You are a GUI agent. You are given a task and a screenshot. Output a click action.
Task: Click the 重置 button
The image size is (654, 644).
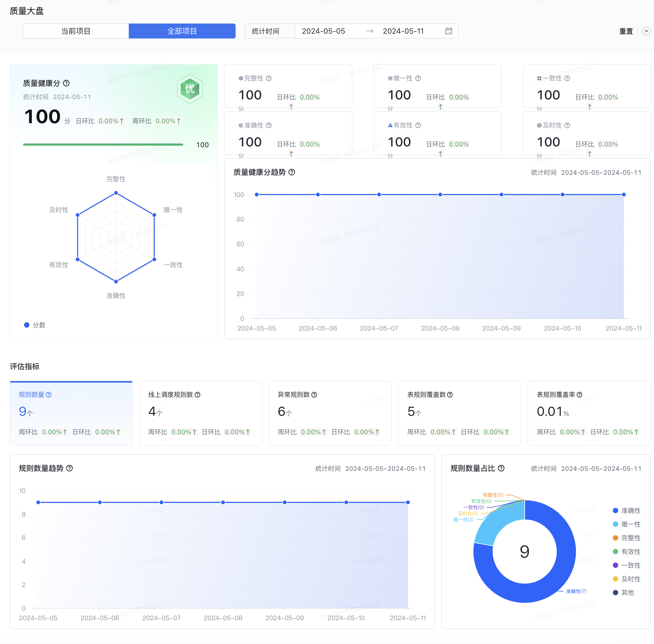point(626,31)
